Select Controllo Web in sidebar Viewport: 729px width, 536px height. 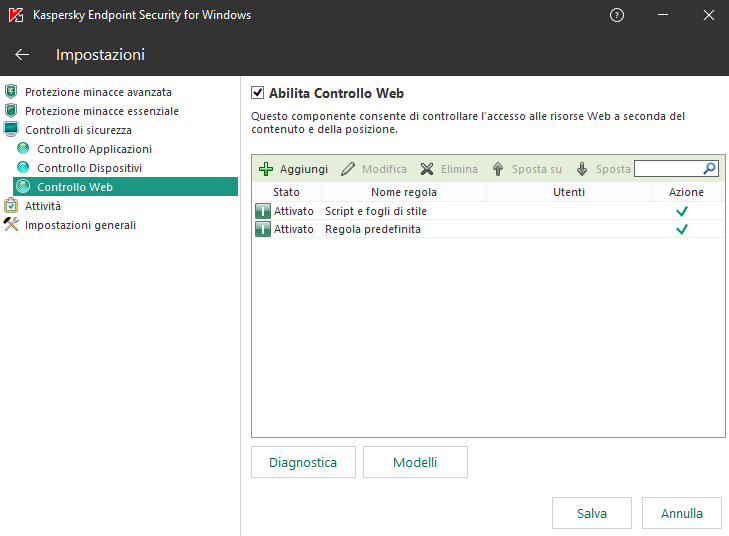pyautogui.click(x=126, y=186)
